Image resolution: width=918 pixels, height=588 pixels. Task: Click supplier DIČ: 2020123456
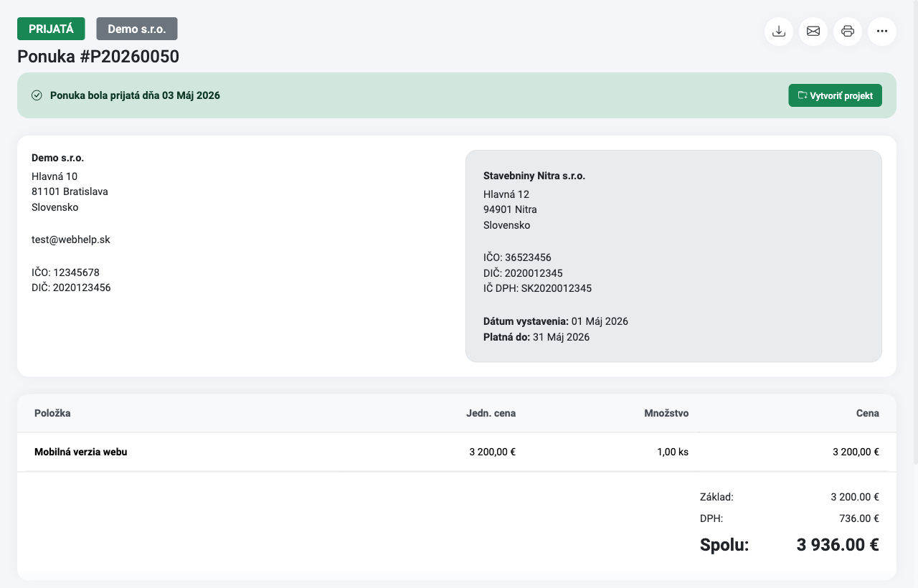point(71,288)
